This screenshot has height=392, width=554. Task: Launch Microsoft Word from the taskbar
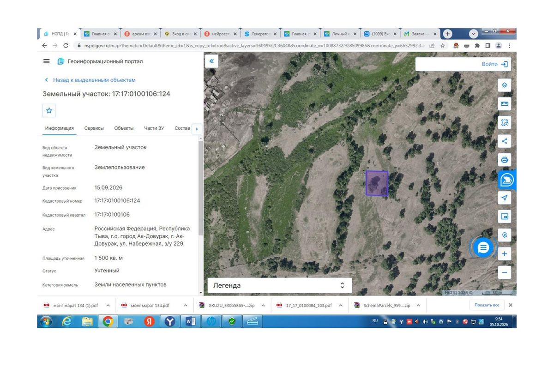pos(191,321)
